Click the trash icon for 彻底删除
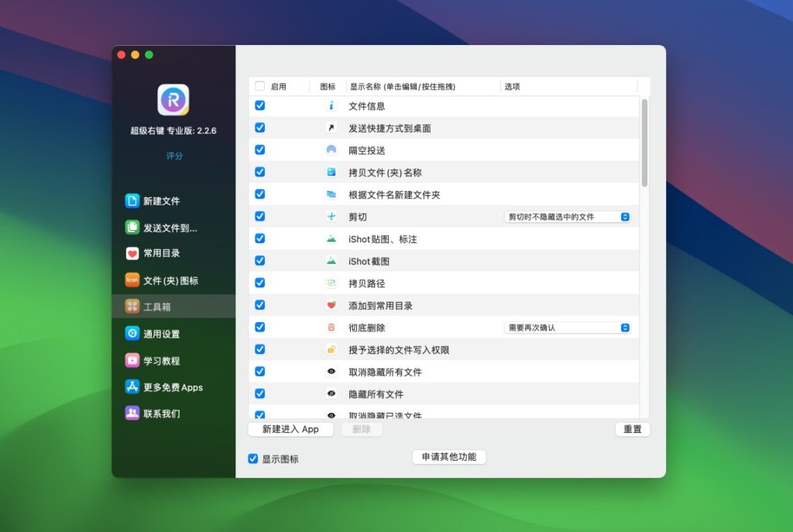793x532 pixels. coord(331,327)
